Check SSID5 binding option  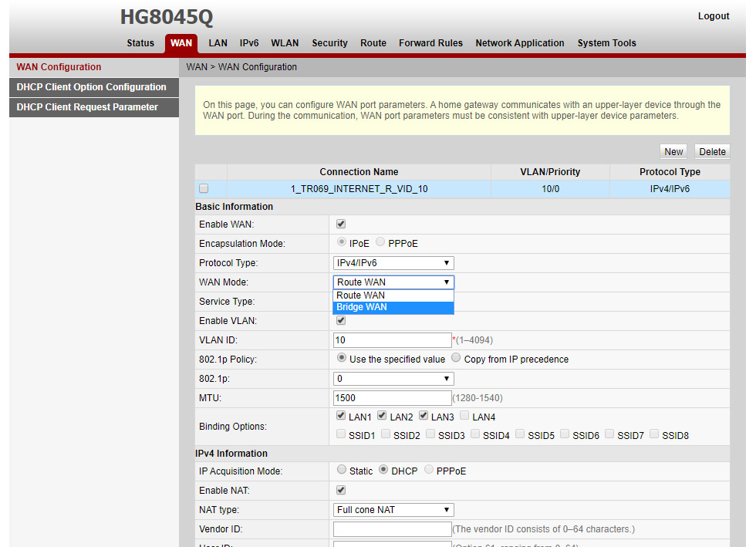520,434
